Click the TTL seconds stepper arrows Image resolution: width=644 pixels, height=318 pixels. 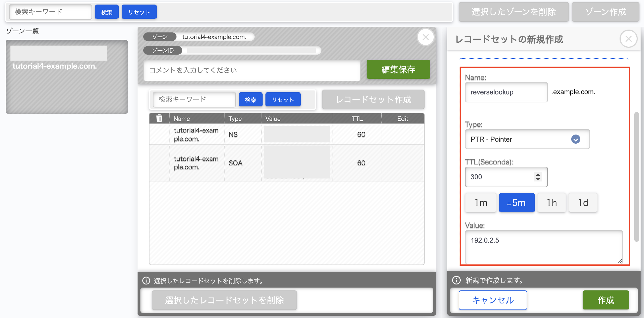538,177
